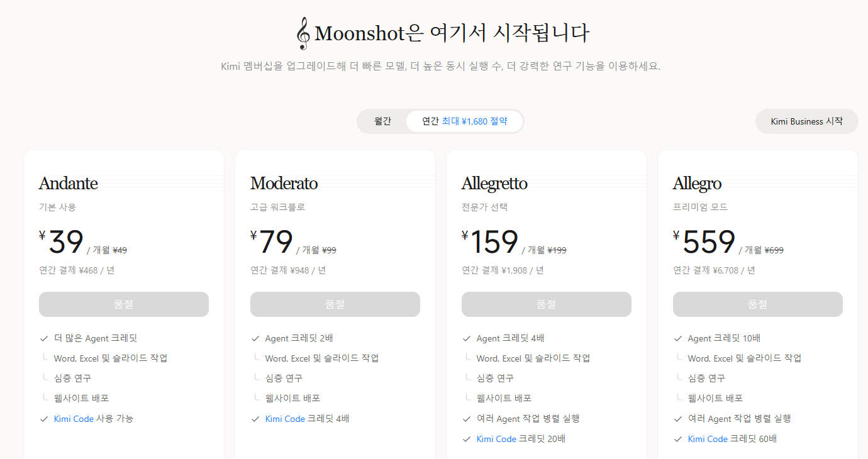
Task: Click checkmark beside Allegretto 여러 Agent 작업 병렬 실행
Action: [467, 419]
